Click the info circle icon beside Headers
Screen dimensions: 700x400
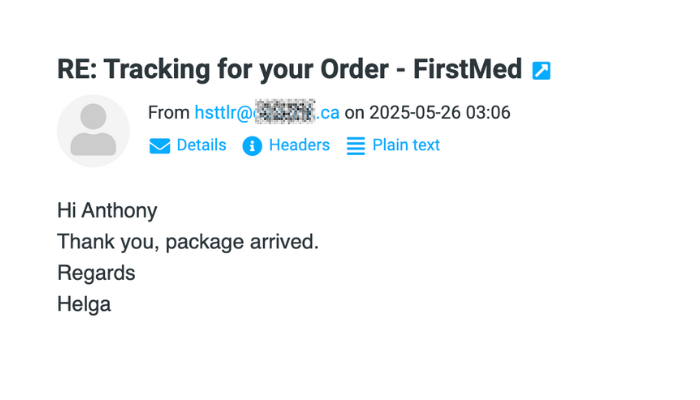pos(252,146)
